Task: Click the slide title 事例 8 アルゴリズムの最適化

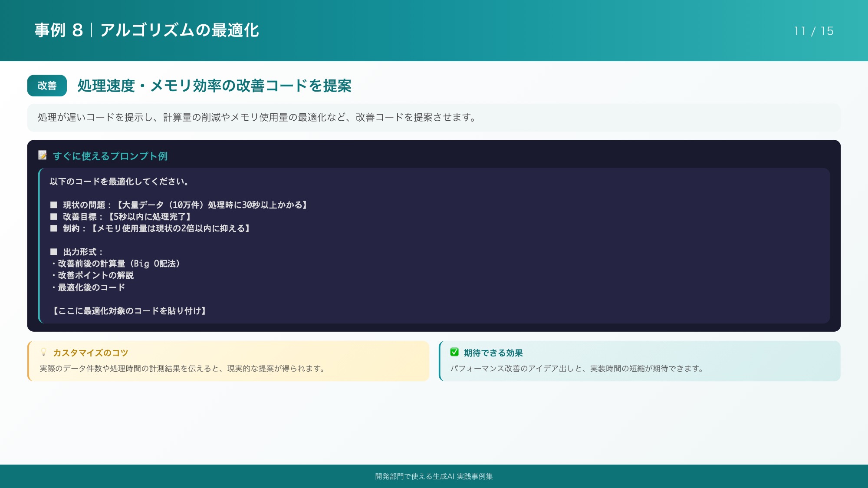Action: pos(147,30)
